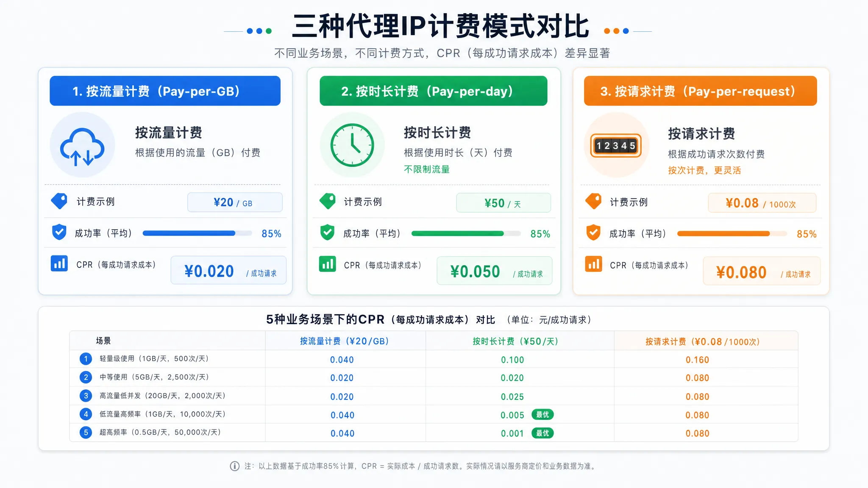Click the orange price tag icon
868x488 pixels.
(x=593, y=201)
